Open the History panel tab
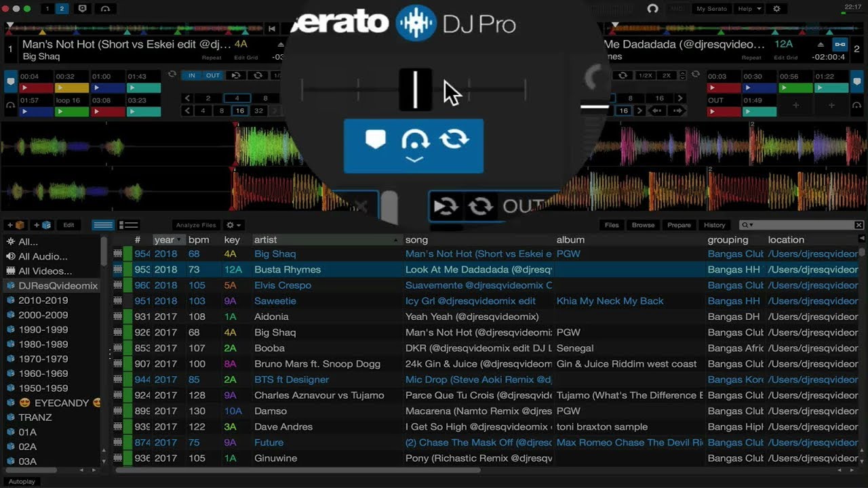The image size is (868, 488). [715, 225]
